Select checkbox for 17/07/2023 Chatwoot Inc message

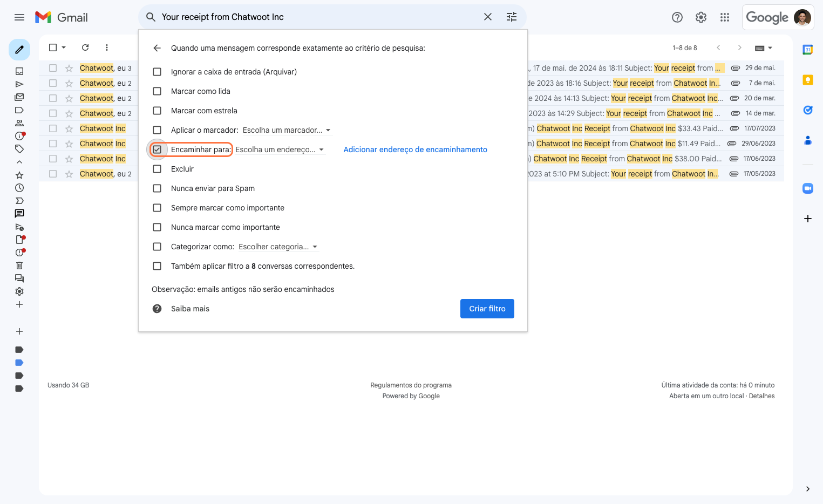pos(53,128)
